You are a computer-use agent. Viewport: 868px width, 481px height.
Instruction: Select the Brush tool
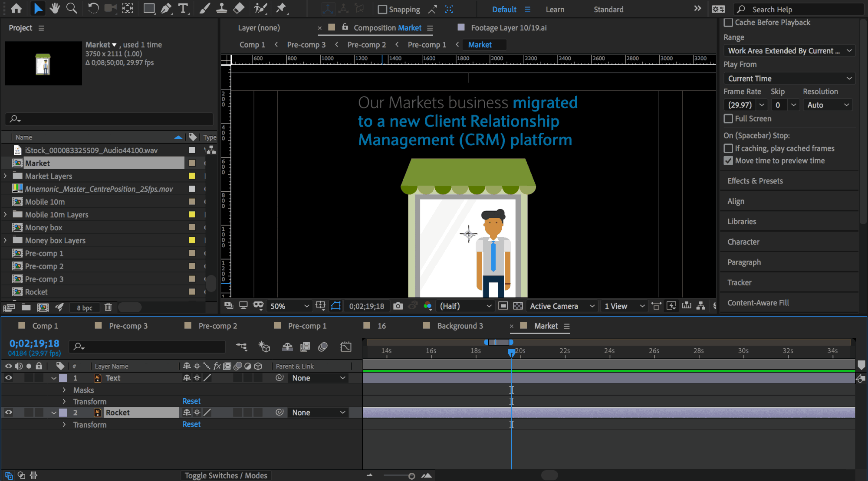tap(204, 8)
